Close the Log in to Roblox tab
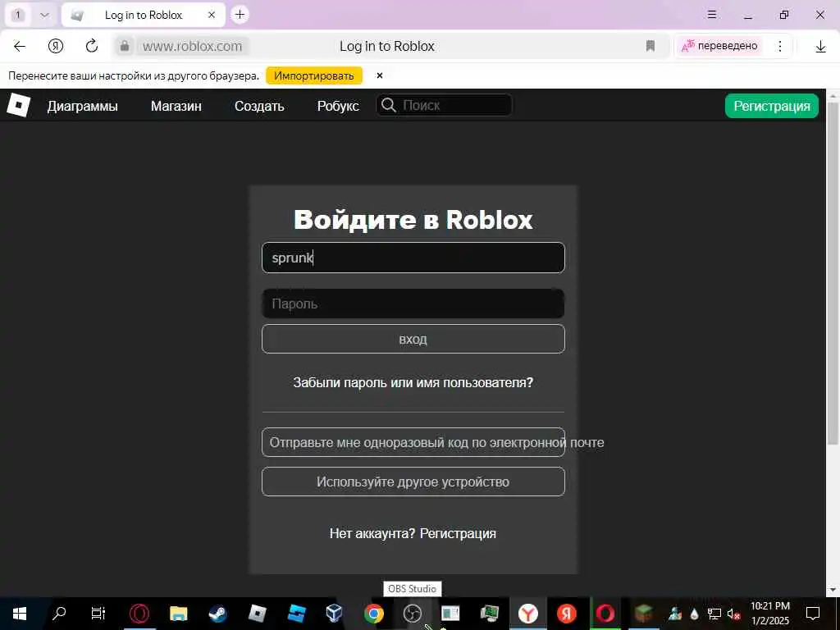 [x=212, y=15]
